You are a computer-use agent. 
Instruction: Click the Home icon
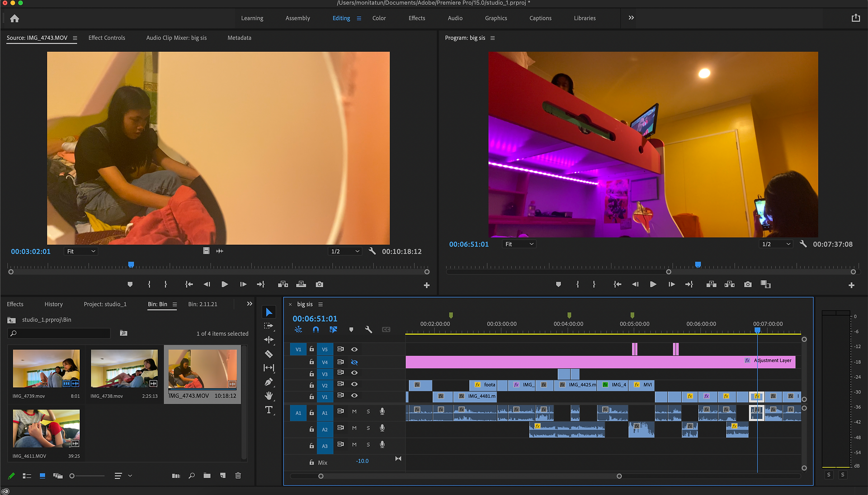14,18
